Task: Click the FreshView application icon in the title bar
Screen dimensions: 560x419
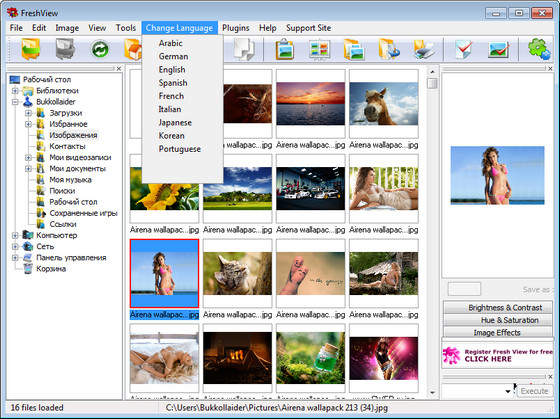Action: pyautogui.click(x=12, y=13)
